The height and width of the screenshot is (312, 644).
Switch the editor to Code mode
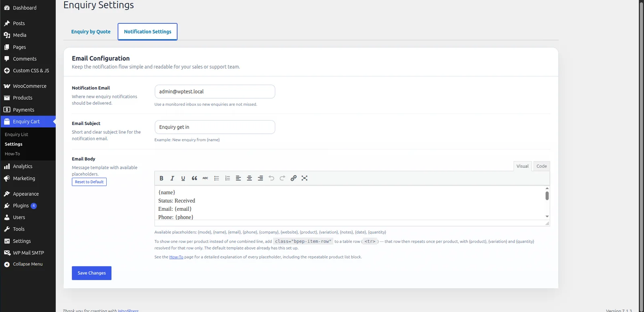pyautogui.click(x=541, y=166)
